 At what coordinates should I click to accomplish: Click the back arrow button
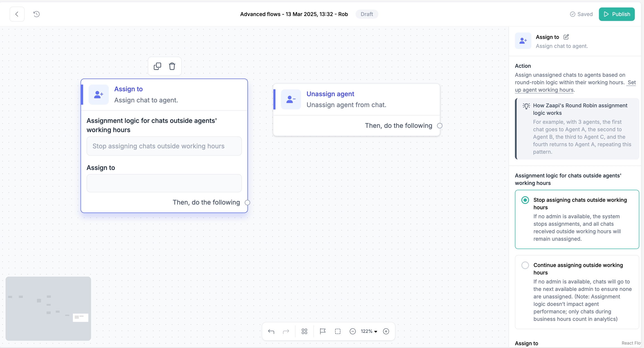pyautogui.click(x=17, y=14)
